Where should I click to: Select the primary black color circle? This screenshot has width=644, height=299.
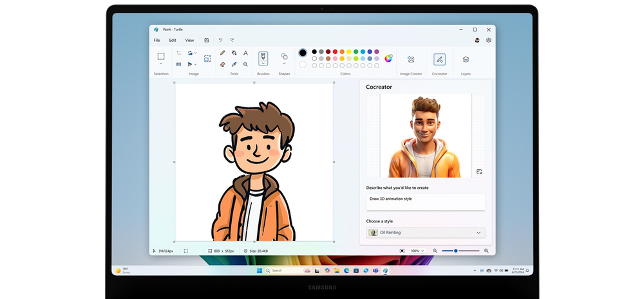pos(303,53)
